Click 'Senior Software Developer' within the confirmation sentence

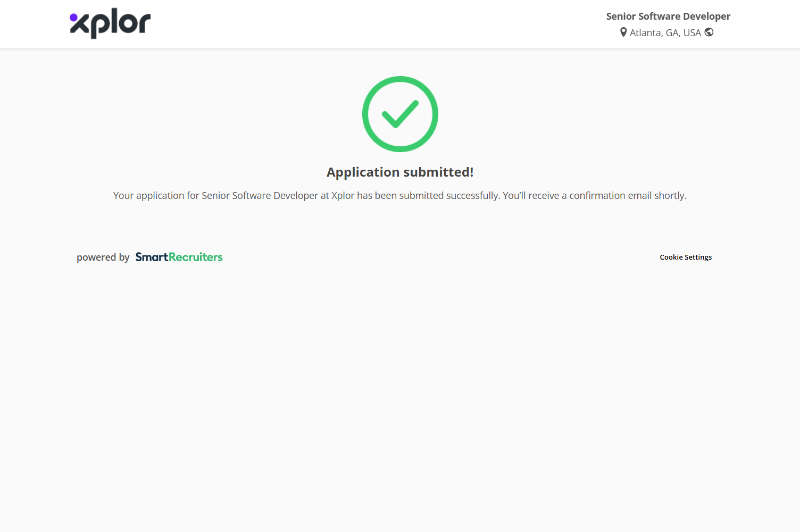[260, 196]
